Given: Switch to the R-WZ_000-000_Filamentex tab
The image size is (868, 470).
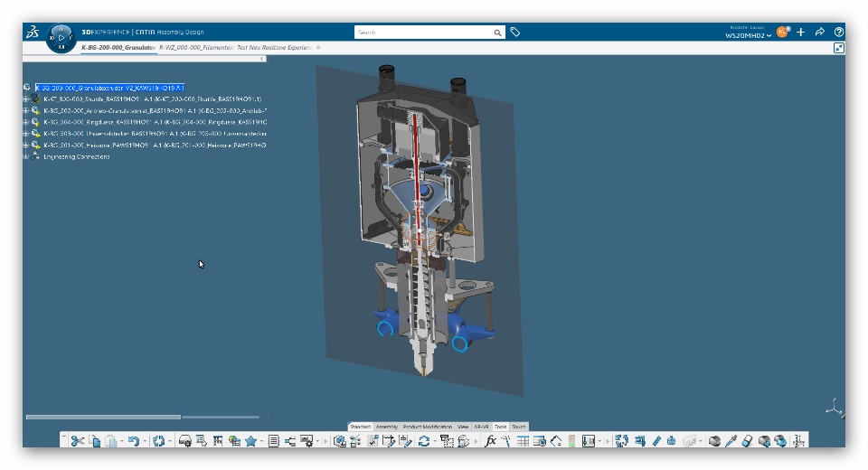Looking at the screenshot, I should point(196,48).
